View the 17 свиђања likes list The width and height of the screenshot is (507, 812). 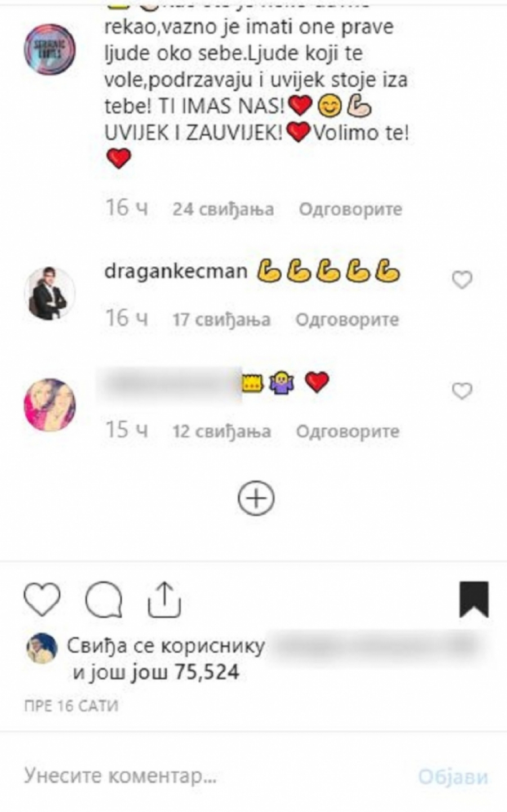point(221,320)
